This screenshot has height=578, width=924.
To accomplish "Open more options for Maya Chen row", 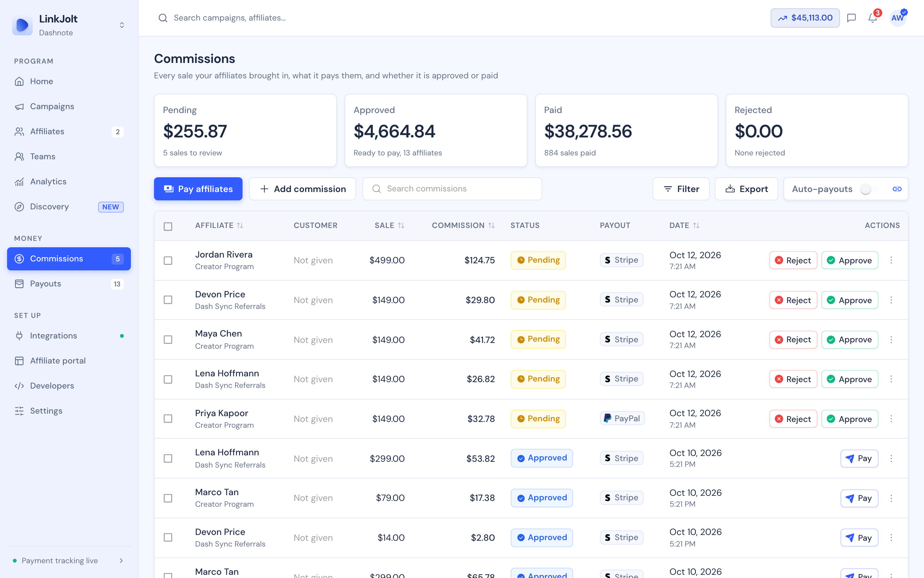I will click(891, 340).
